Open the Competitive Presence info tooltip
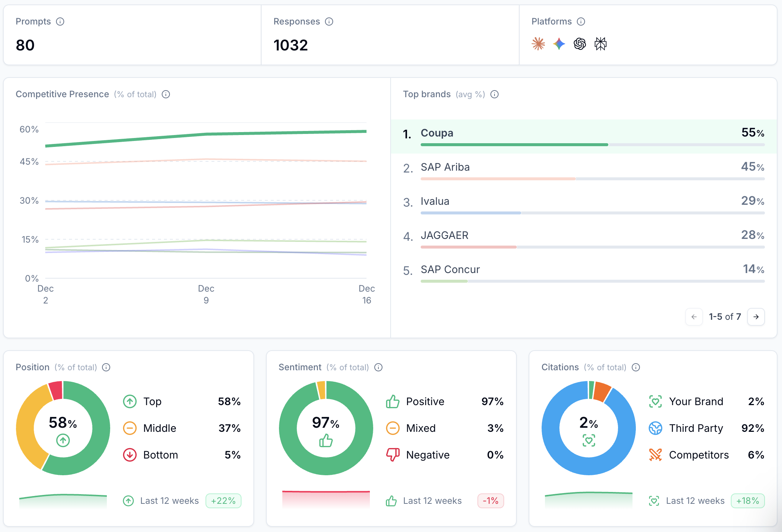 point(165,94)
